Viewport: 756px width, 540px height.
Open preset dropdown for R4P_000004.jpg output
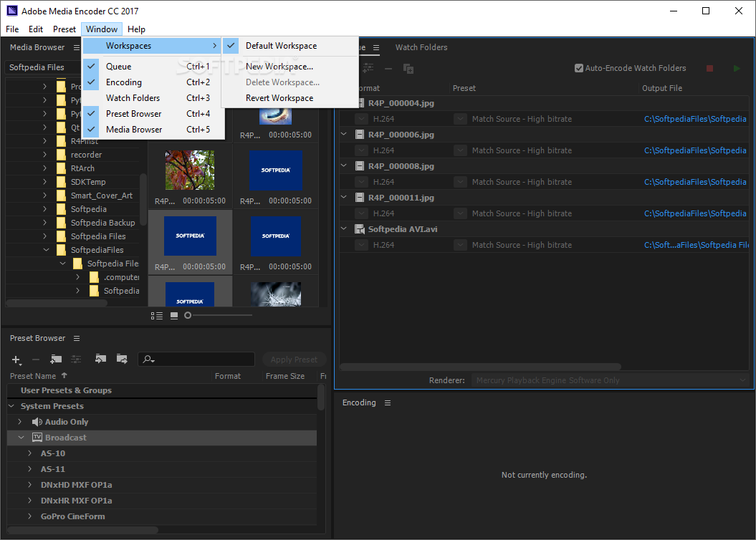461,119
